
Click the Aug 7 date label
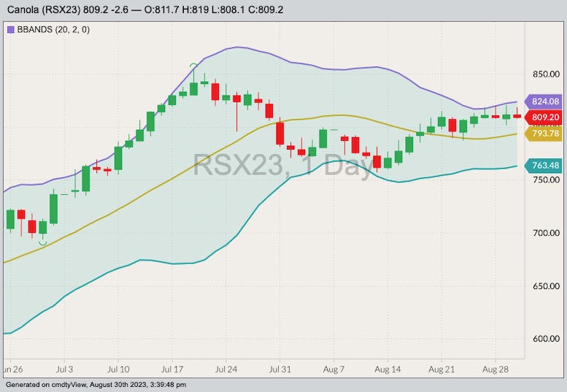(x=333, y=369)
